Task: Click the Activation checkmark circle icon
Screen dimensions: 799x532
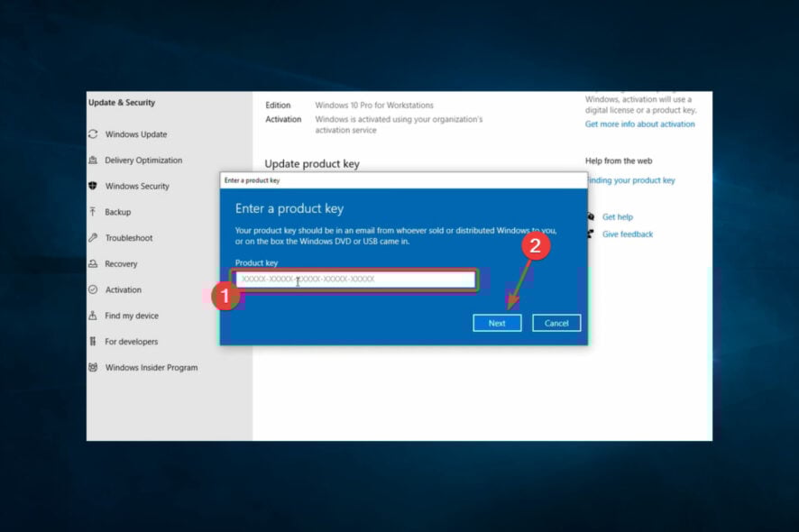Action: coord(93,289)
